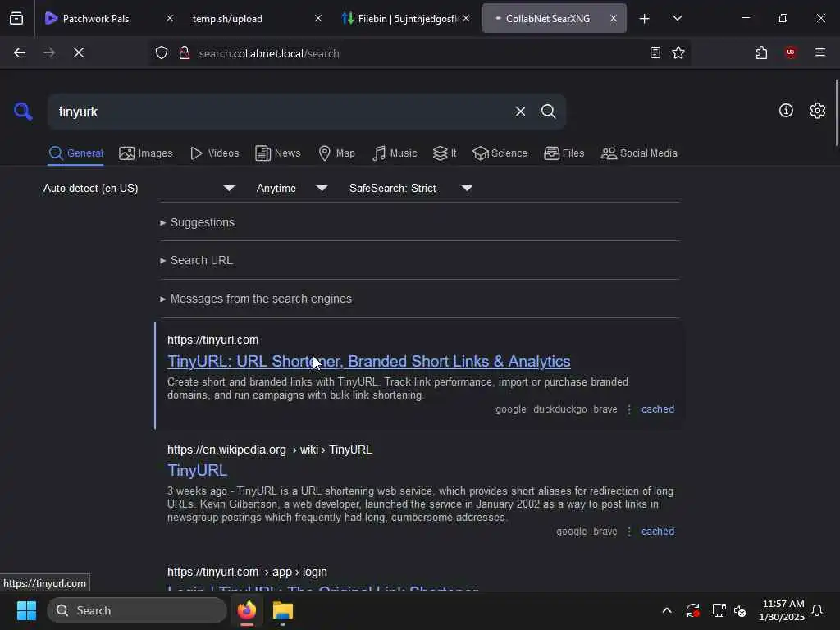This screenshot has height=630, width=840.
Task: Click the SearXNG magnifier logo icon
Action: click(23, 112)
